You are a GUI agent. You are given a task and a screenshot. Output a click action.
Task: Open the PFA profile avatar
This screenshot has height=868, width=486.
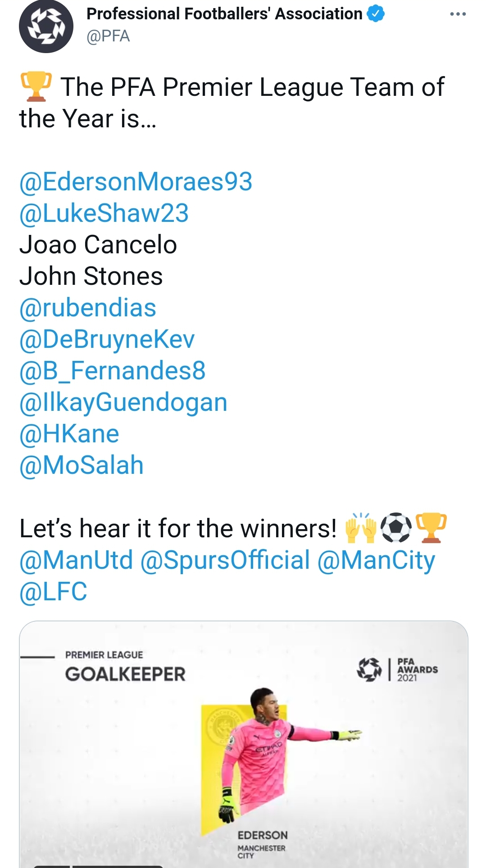46,26
